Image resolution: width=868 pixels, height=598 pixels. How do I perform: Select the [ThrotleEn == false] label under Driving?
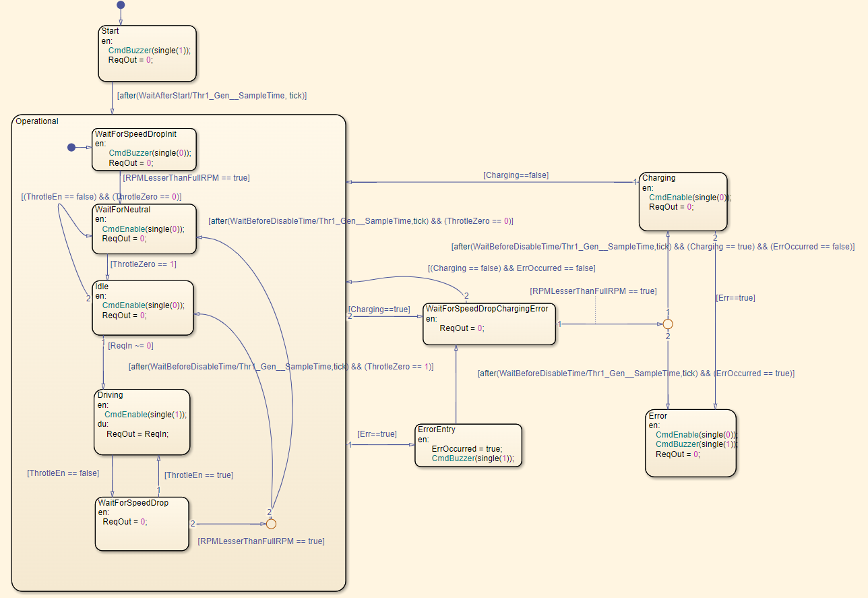[63, 473]
